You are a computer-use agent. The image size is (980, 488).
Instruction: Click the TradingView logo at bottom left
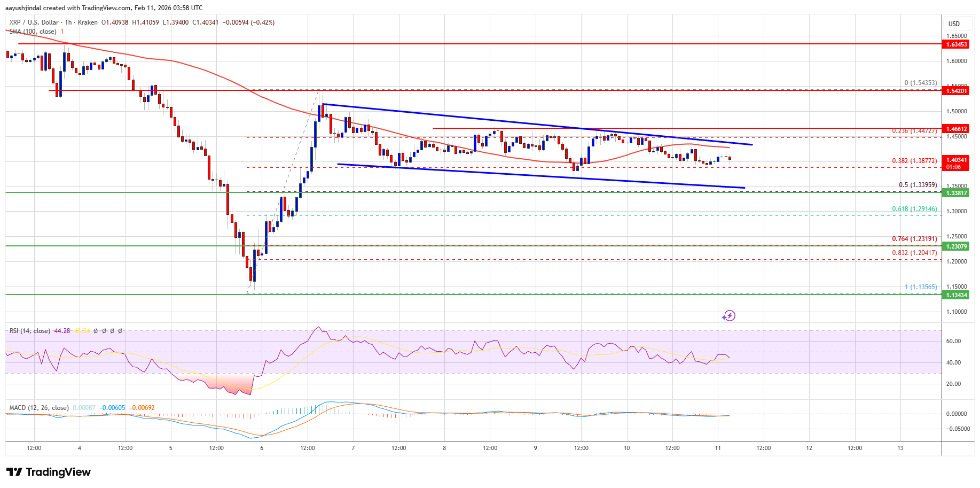48,472
